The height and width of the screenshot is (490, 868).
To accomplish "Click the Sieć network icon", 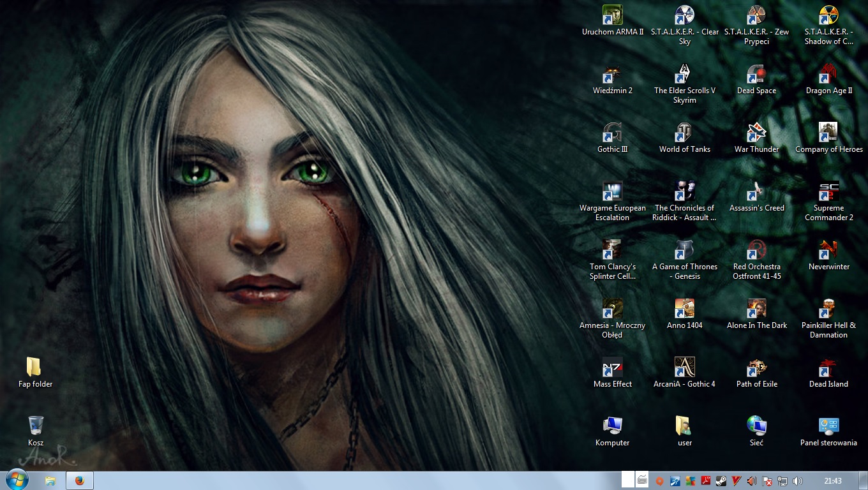I will [756, 432].
